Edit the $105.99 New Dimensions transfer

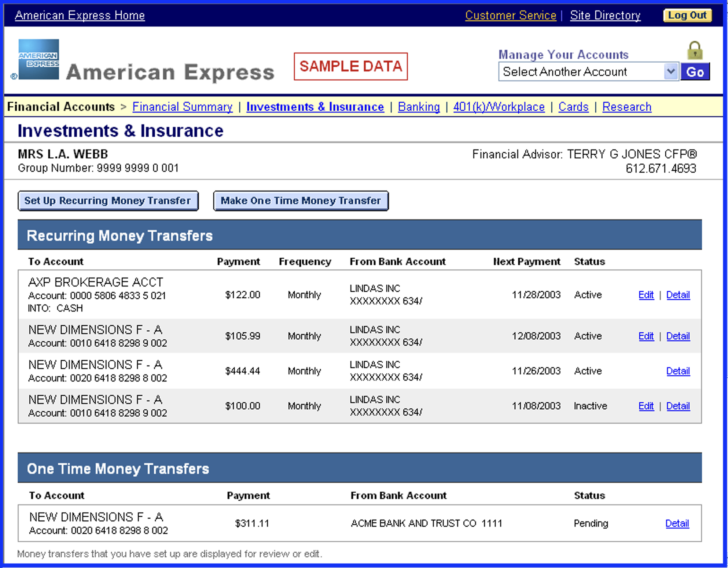click(x=646, y=336)
